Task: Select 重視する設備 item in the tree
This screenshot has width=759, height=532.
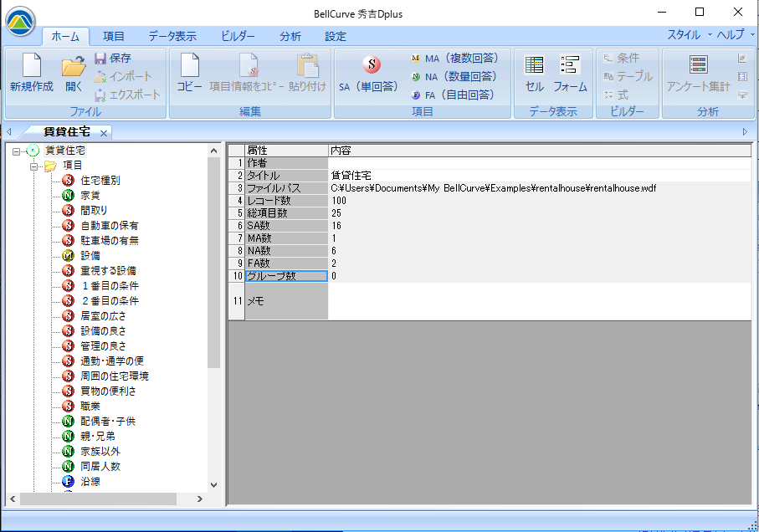Action: (x=108, y=270)
